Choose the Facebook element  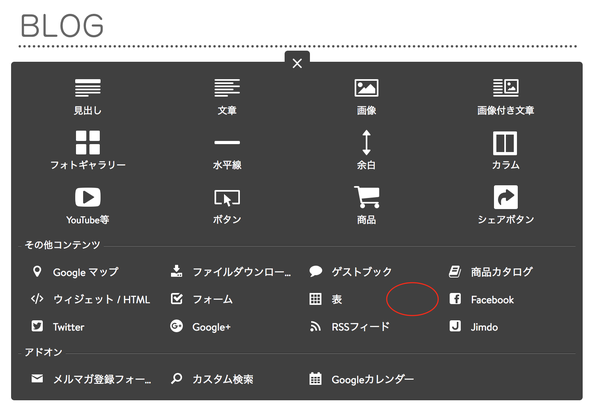point(482,300)
